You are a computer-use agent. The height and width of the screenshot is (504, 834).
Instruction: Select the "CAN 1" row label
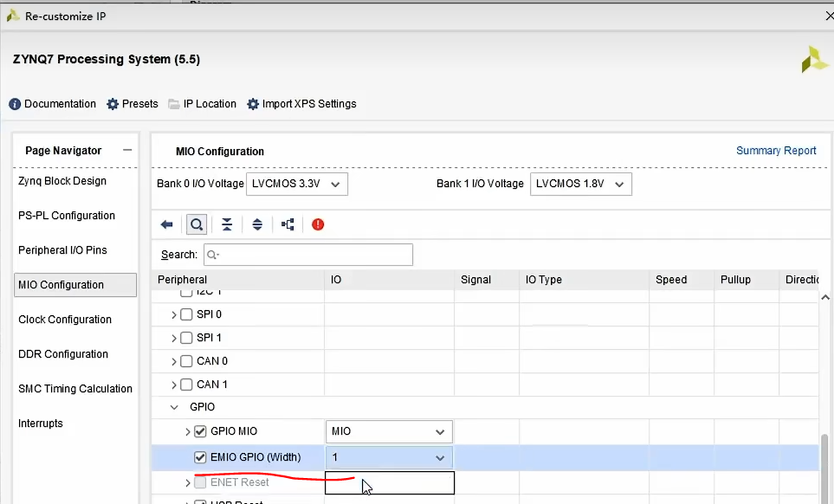pyautogui.click(x=211, y=384)
